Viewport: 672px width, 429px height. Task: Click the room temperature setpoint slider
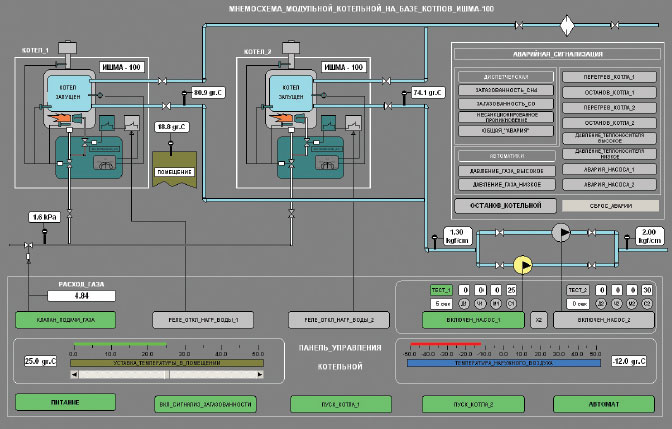pos(165,374)
